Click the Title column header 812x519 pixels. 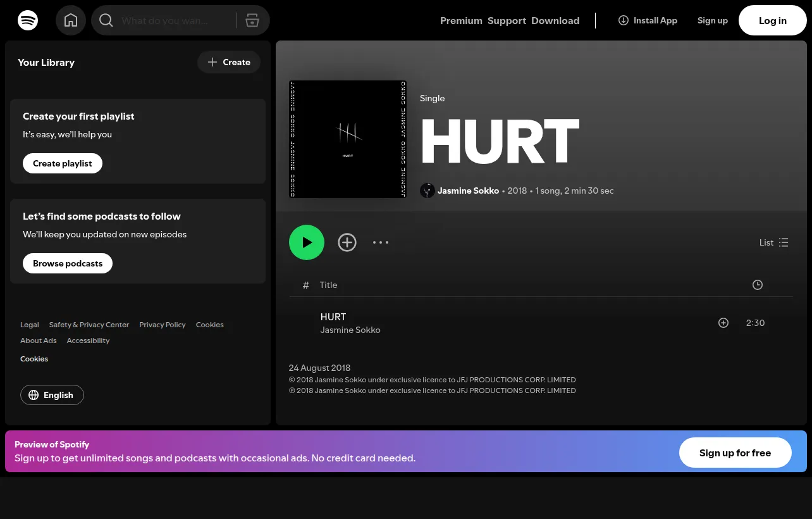pyautogui.click(x=328, y=285)
